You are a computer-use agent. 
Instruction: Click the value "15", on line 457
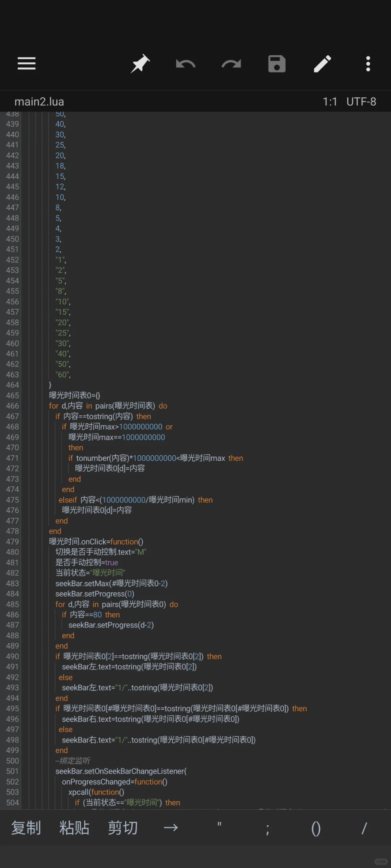click(63, 312)
